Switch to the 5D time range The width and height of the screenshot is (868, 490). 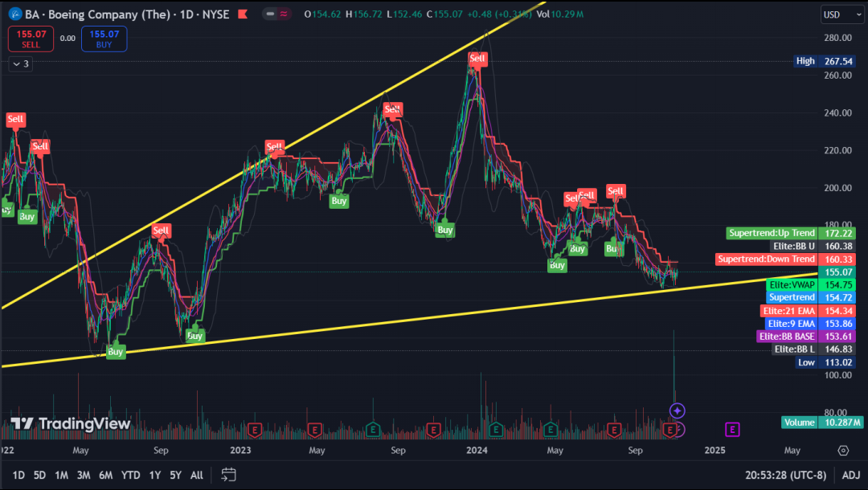(39, 475)
